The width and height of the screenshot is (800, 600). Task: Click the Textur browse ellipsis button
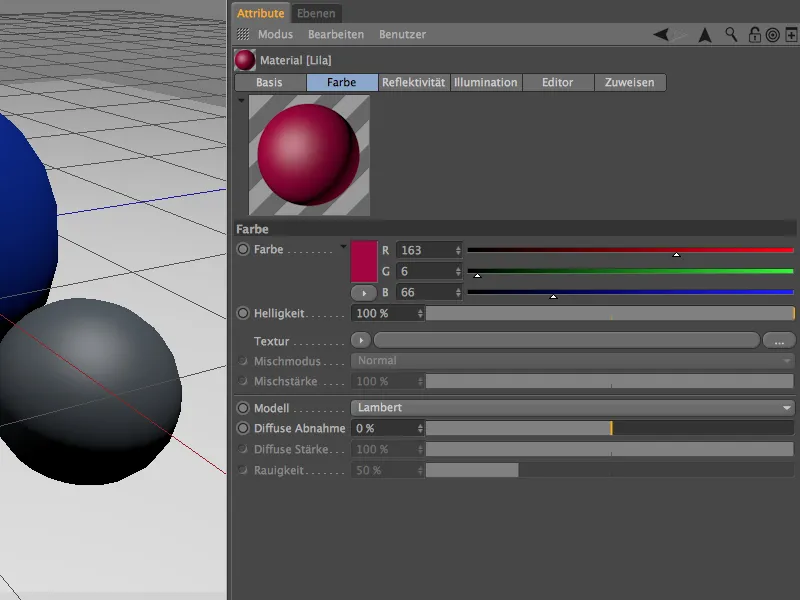tap(779, 340)
